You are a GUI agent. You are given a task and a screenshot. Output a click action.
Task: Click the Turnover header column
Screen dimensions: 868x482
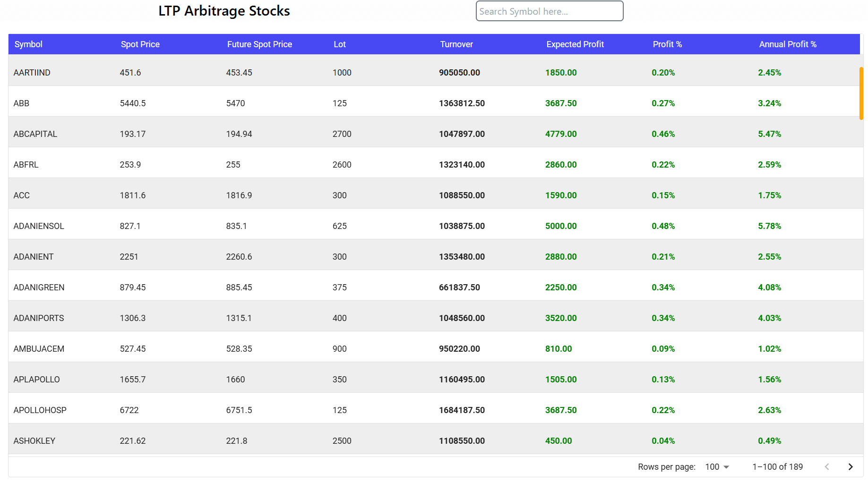click(456, 44)
